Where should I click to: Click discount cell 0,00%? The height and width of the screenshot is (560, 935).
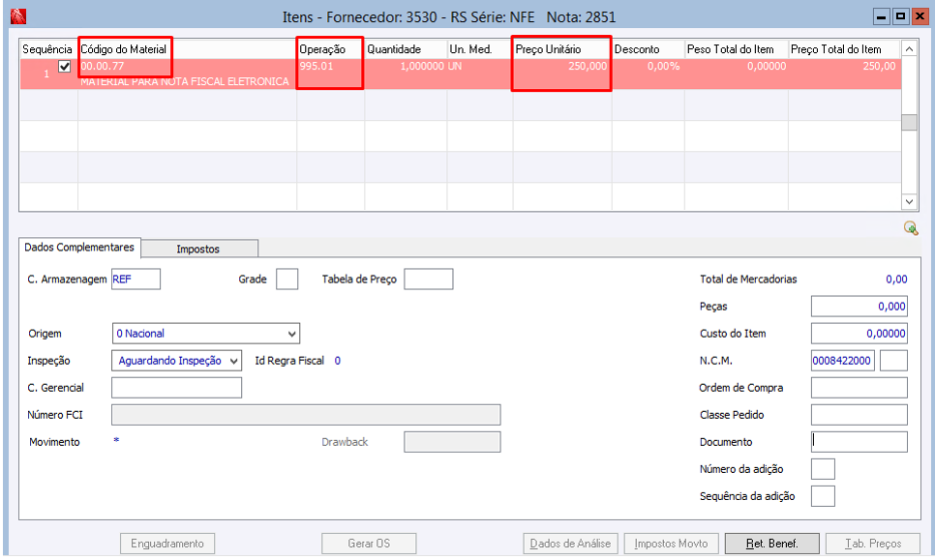(x=664, y=66)
